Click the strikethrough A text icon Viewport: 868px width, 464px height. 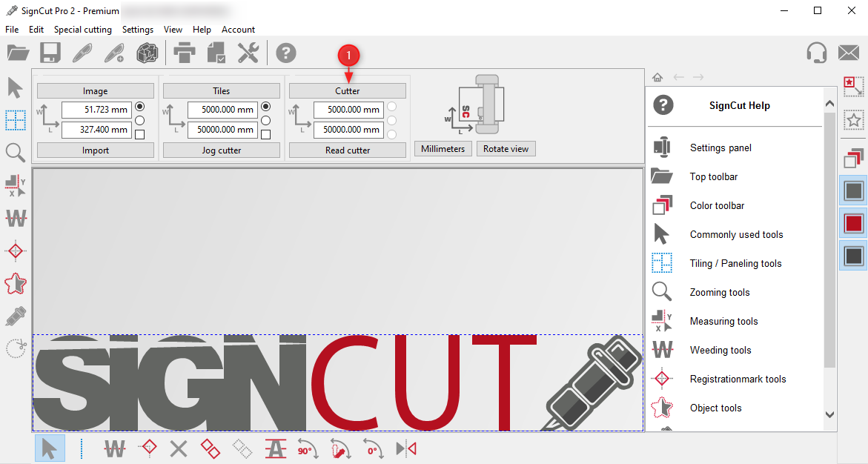[275, 448]
